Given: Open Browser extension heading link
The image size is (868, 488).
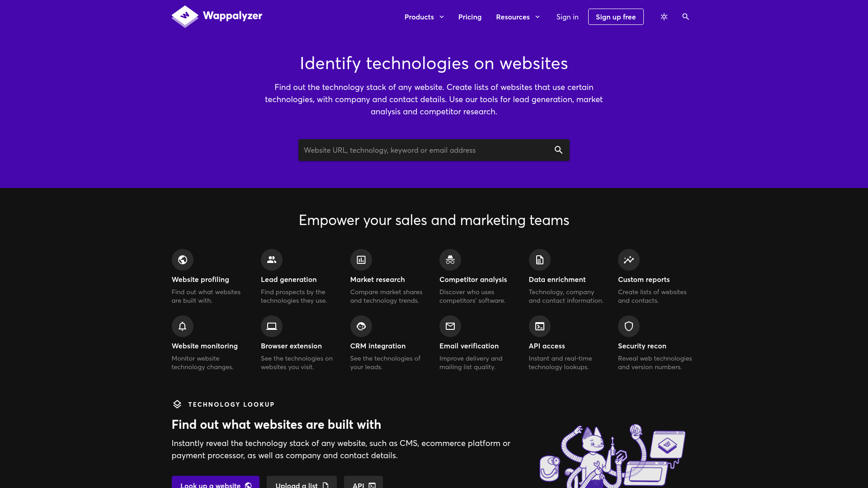Looking at the screenshot, I should point(291,346).
